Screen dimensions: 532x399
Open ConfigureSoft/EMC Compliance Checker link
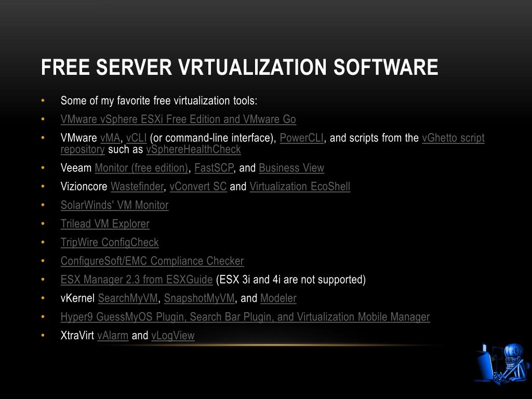[x=152, y=261]
